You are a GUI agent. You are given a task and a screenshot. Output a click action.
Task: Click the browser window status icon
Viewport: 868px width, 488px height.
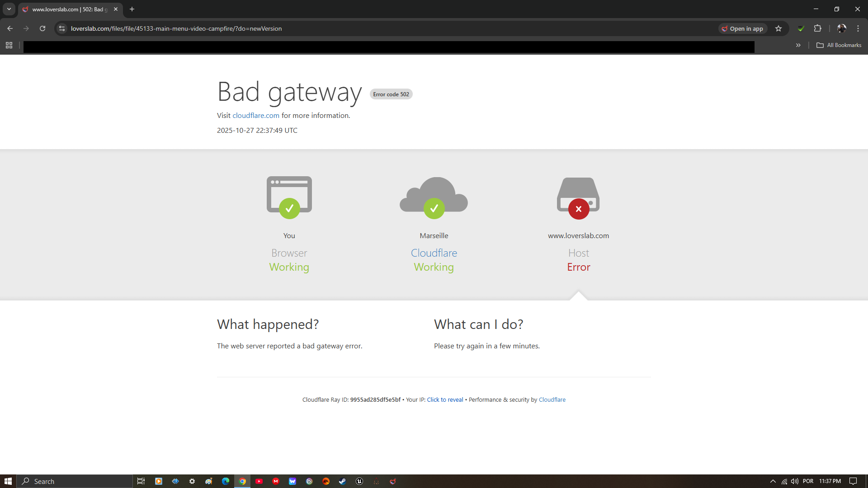click(x=289, y=197)
